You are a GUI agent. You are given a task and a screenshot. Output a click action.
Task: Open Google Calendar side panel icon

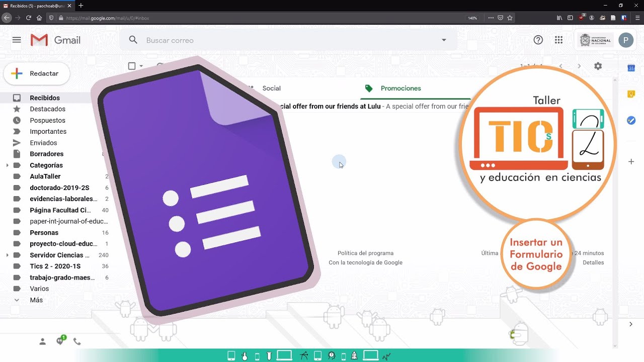[x=631, y=68]
